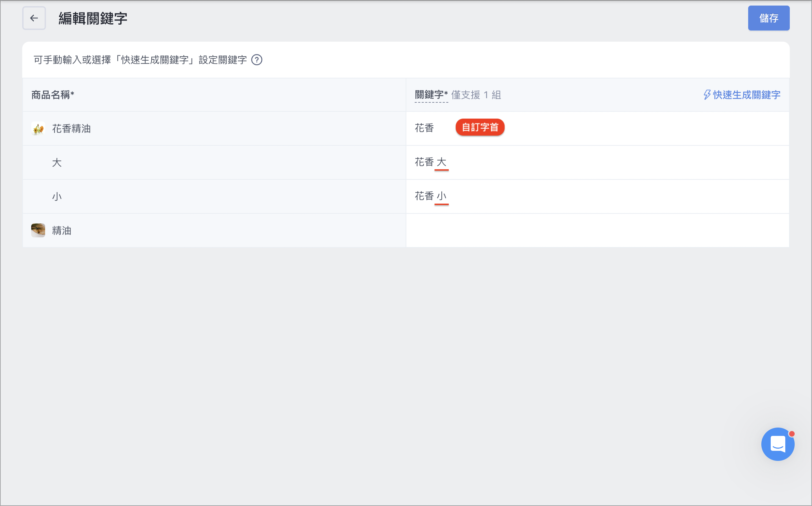
Task: Open the chat support bubble icon
Action: tap(778, 444)
